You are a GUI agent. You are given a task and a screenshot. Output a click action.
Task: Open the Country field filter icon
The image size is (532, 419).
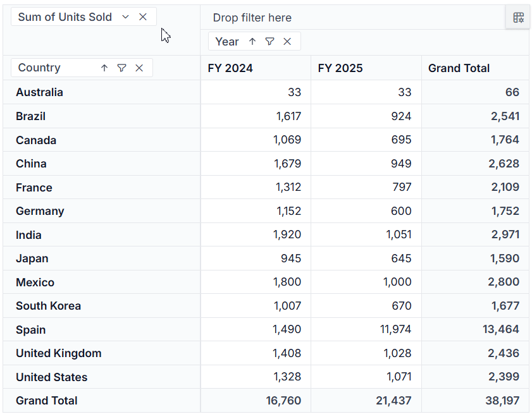pos(122,68)
